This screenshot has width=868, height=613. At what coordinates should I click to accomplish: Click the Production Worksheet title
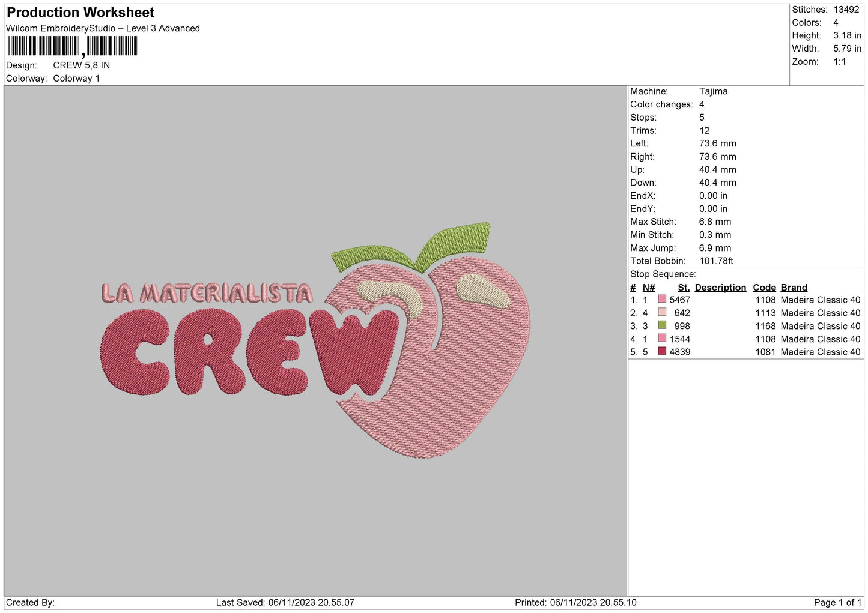pyautogui.click(x=80, y=13)
